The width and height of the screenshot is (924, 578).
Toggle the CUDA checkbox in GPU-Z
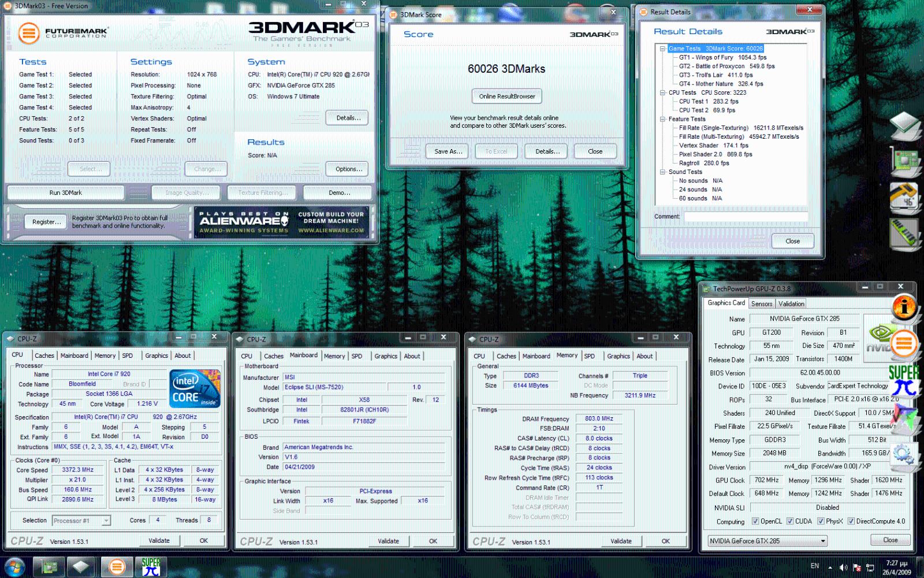[789, 521]
